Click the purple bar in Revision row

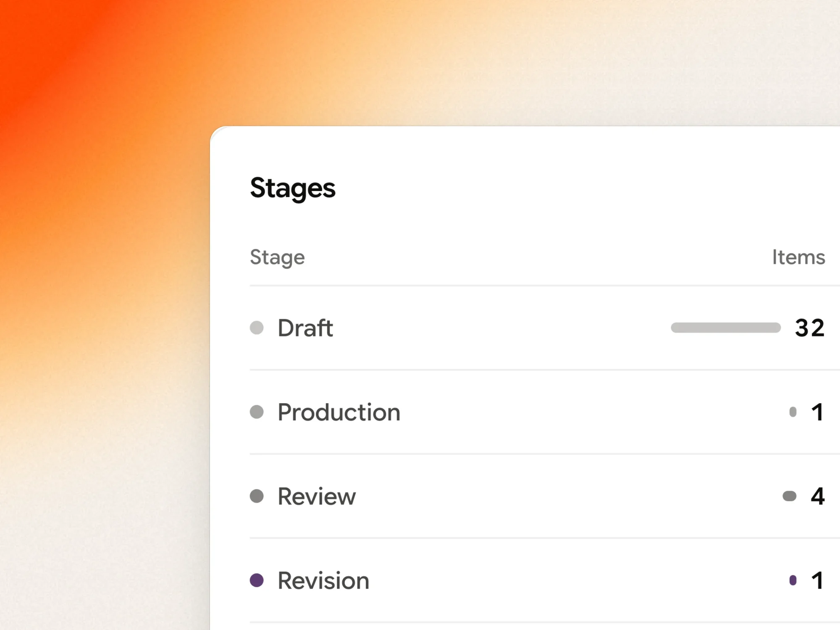click(793, 580)
